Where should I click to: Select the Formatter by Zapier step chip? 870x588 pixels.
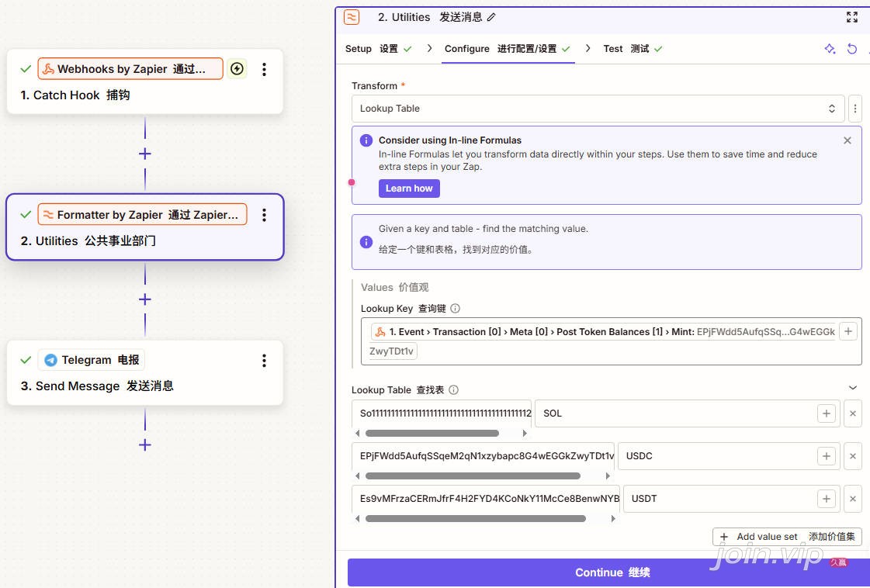point(142,215)
